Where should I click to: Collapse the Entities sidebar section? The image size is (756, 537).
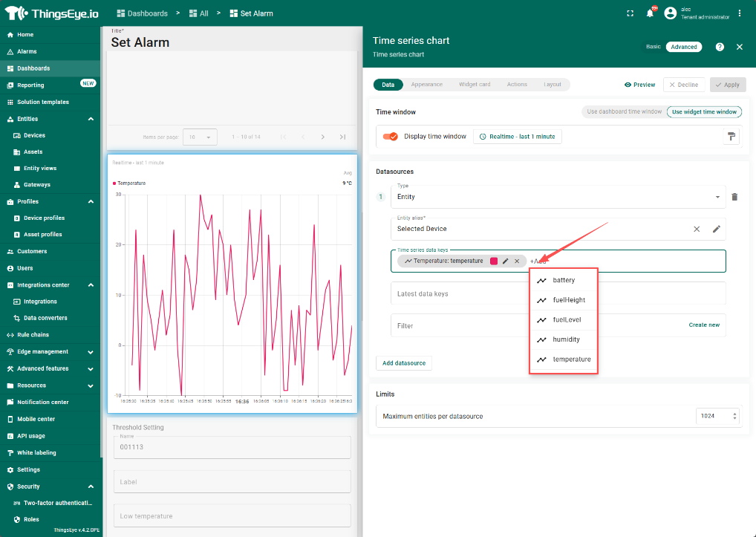point(91,119)
